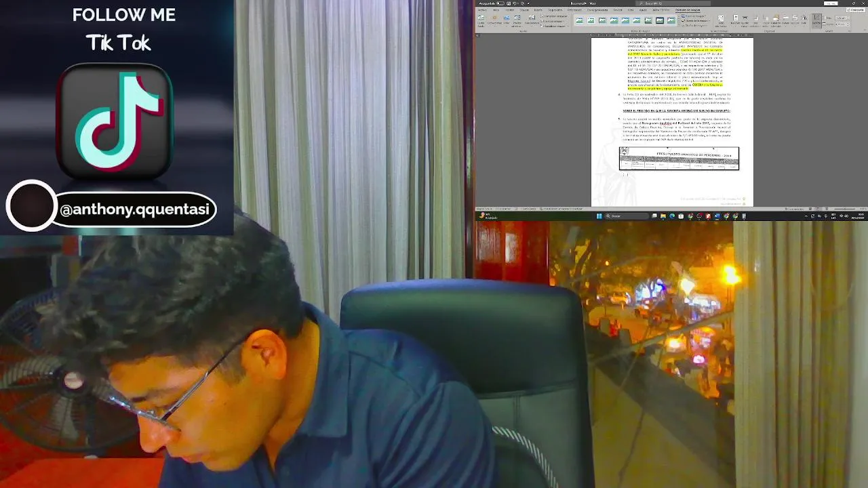The width and height of the screenshot is (868, 488).
Task: Switch to the Inicio ribbon tab
Action: (x=496, y=10)
